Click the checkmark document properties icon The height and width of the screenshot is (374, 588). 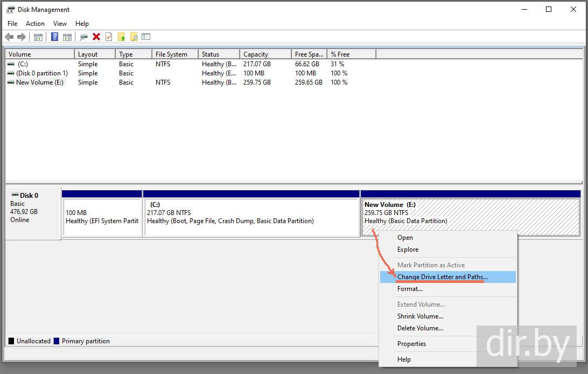[x=109, y=37]
